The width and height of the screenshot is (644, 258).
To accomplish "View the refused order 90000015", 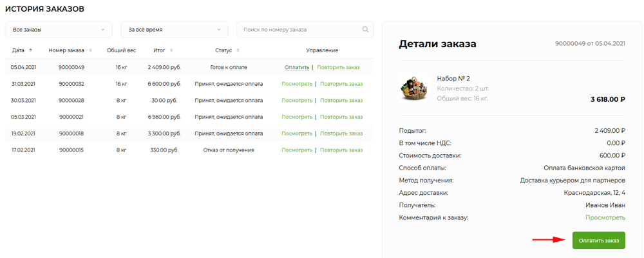I will [297, 150].
